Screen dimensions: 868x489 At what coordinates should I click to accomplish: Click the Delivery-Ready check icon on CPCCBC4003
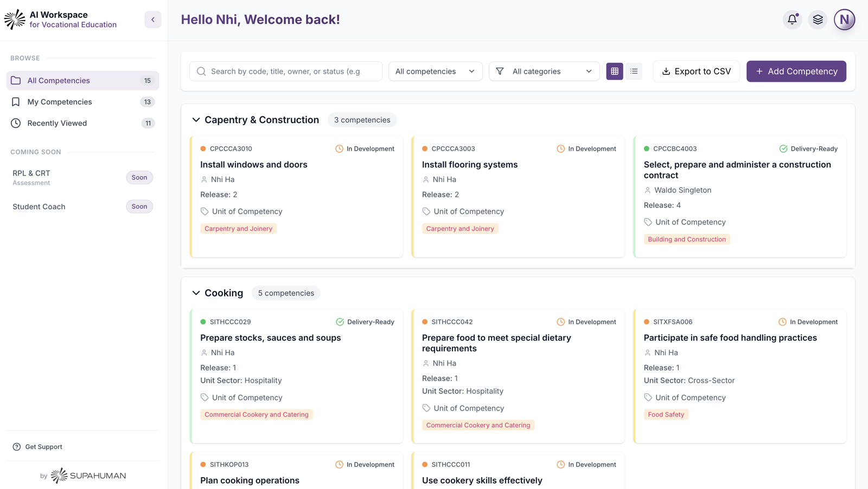click(783, 149)
